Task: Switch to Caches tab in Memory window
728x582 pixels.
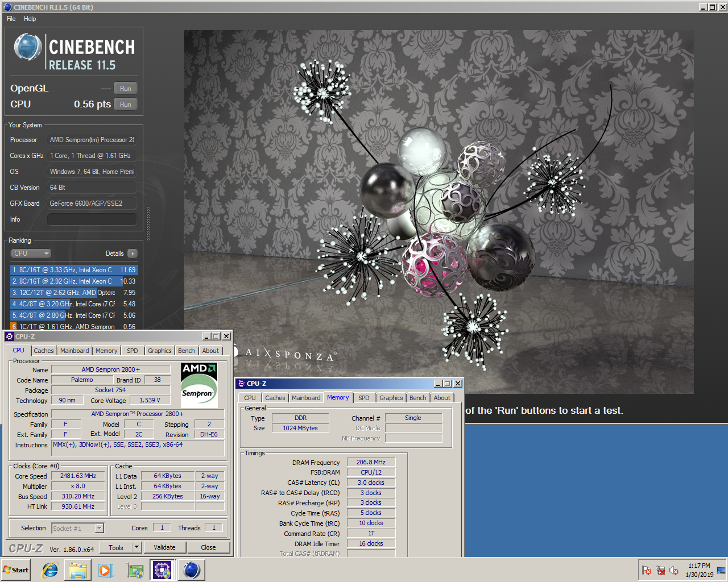Action: (275, 398)
